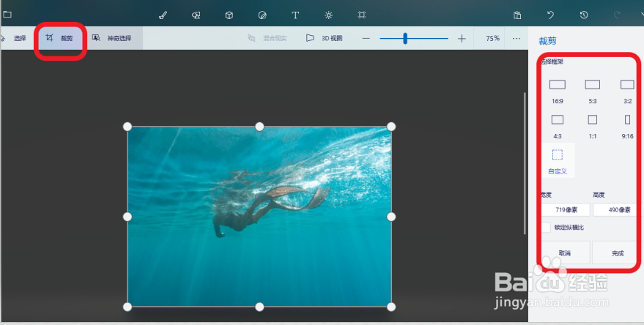
Task: Click the diver photo on the canvas
Action: 259,216
